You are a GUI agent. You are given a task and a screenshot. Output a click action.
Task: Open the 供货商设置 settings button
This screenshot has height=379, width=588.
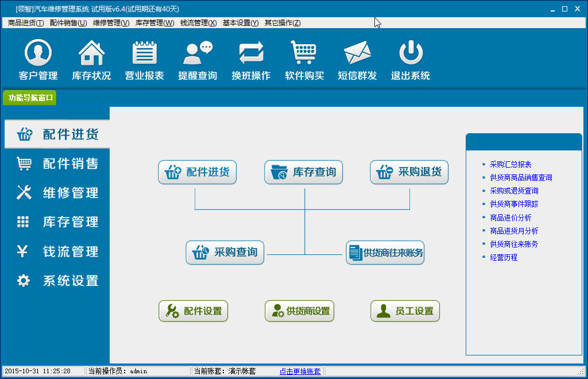click(x=299, y=311)
